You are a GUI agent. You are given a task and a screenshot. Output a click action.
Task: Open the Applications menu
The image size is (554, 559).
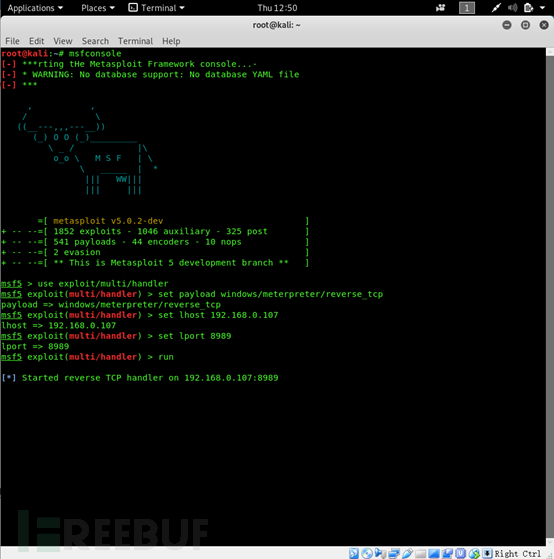35,8
